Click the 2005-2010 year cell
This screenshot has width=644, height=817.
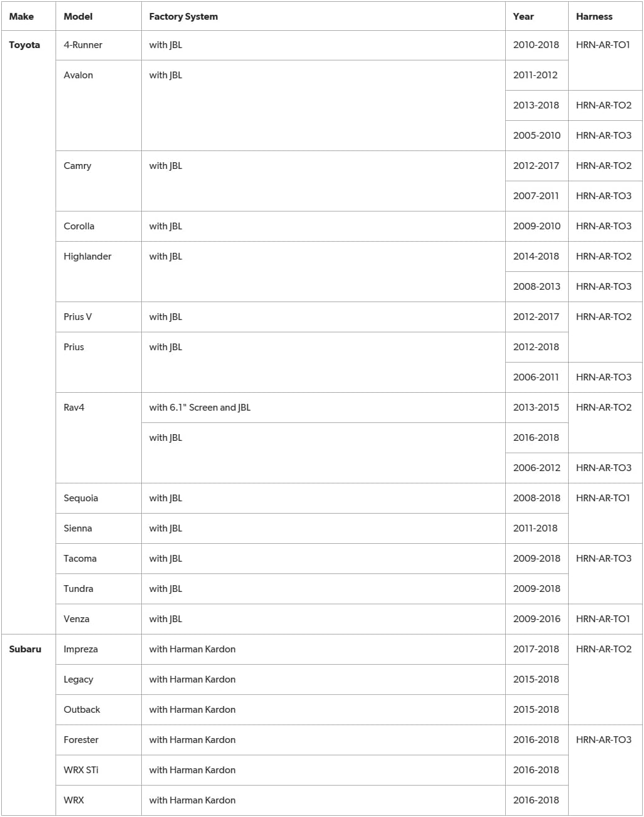(x=537, y=136)
